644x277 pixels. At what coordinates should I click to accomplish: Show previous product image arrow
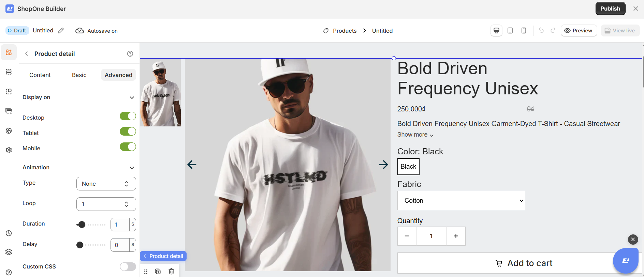[192, 165]
